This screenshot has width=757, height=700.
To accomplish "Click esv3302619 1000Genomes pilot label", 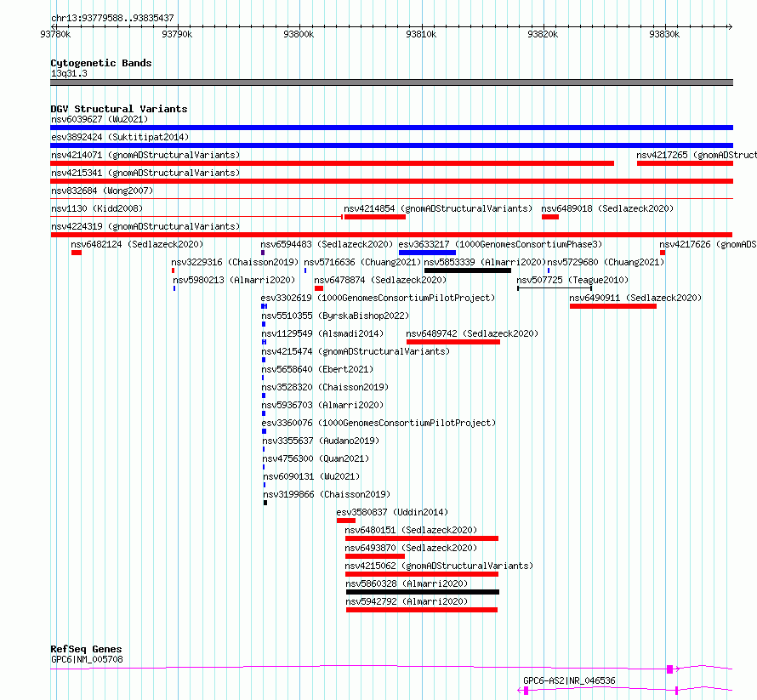I will 378,298.
